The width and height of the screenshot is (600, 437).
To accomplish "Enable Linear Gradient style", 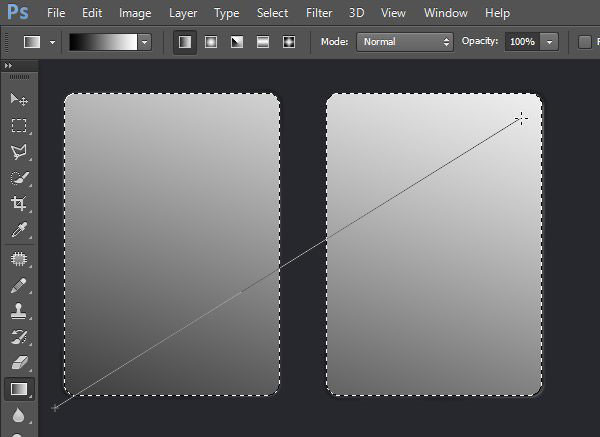I will 185,42.
